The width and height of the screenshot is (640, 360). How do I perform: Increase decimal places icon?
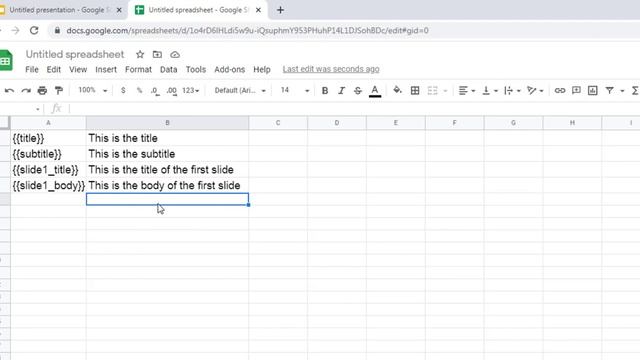[172, 91]
